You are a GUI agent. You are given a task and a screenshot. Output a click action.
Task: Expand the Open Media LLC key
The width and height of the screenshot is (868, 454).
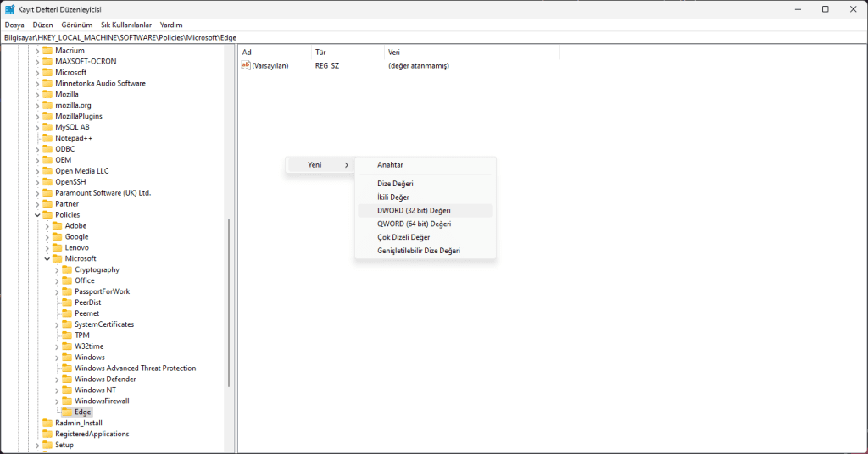pyautogui.click(x=37, y=171)
